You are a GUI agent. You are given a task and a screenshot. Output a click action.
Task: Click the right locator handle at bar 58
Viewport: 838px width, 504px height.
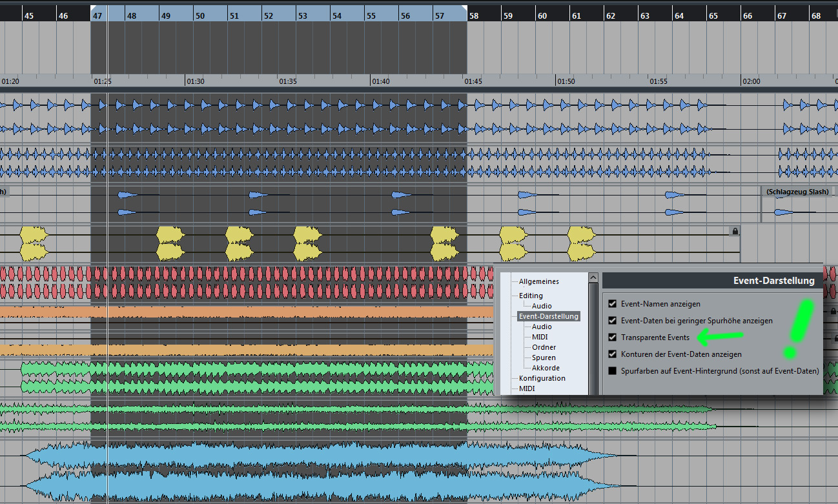[464, 7]
